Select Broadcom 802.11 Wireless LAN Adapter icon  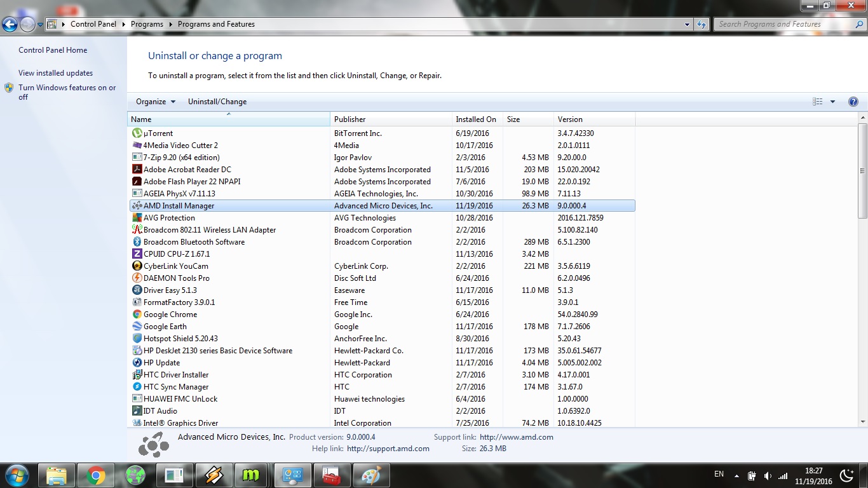tap(137, 230)
